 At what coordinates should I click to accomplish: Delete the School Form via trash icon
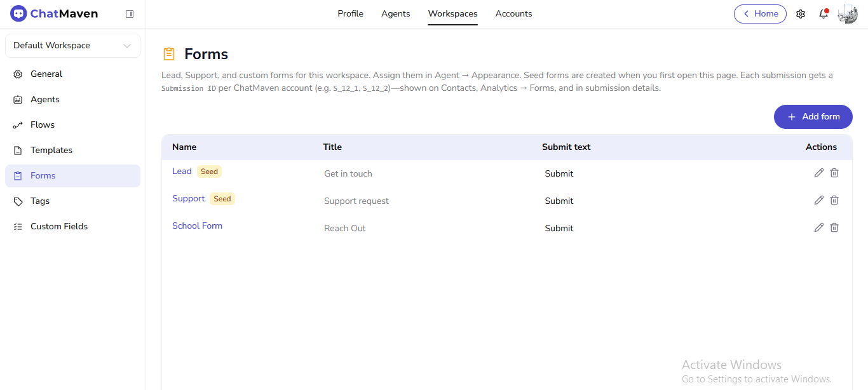point(834,227)
